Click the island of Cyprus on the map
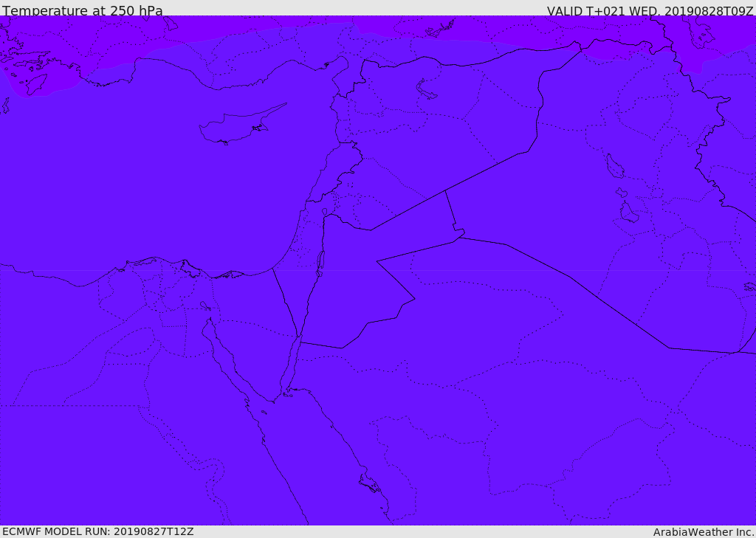 pos(236,127)
